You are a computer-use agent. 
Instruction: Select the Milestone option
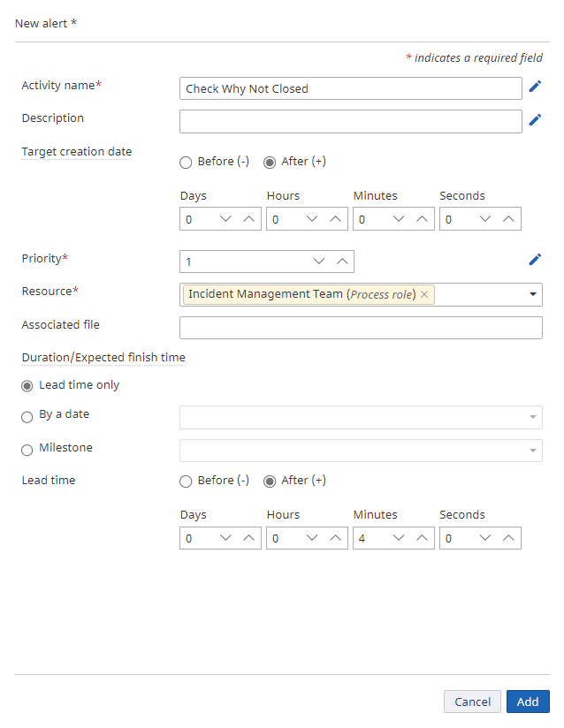(27, 448)
